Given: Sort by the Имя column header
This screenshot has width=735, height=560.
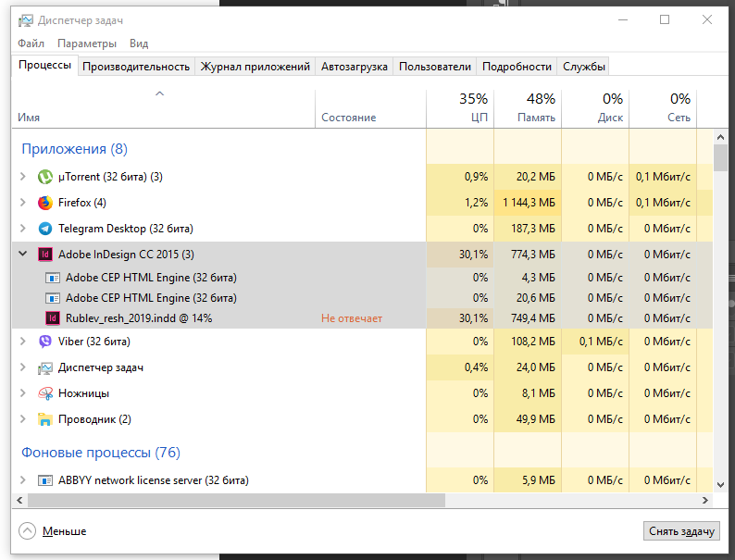Looking at the screenshot, I should [x=163, y=108].
